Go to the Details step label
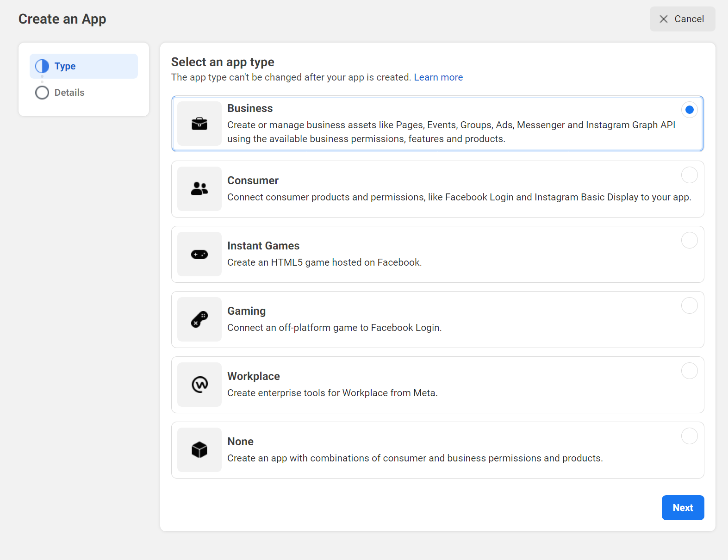This screenshot has width=728, height=560. [69, 93]
